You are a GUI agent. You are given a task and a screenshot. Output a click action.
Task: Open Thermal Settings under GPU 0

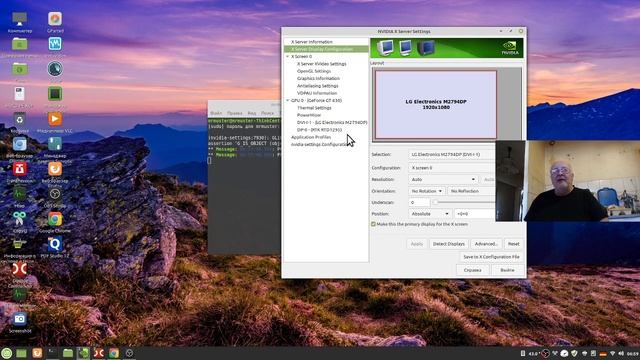[314, 108]
